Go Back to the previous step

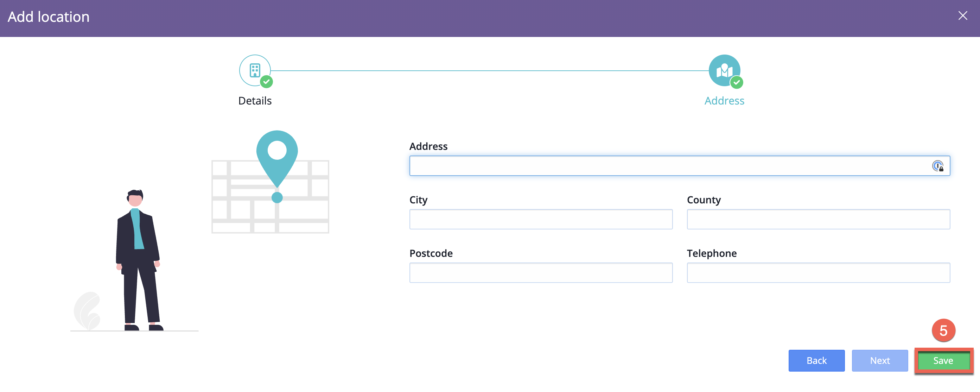tap(816, 360)
